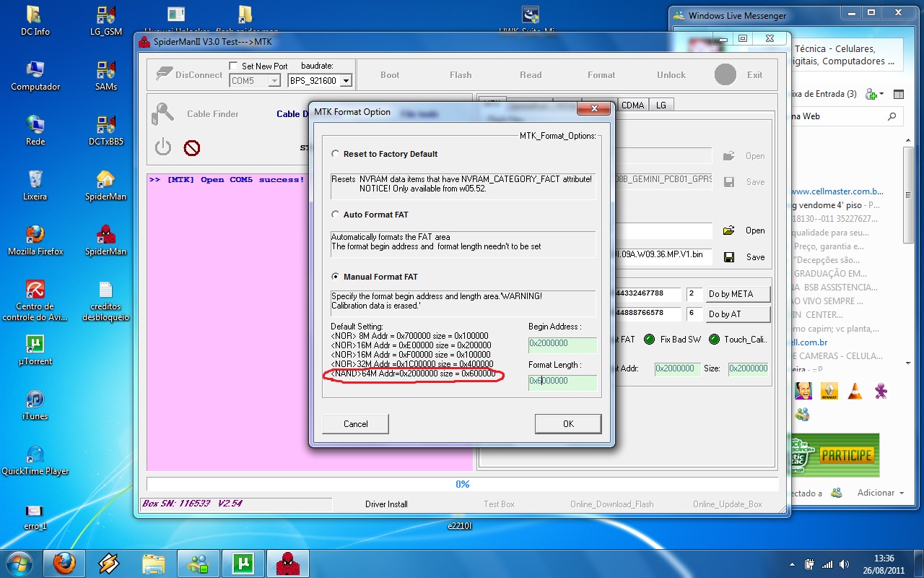Select Reset to Factory Default option
Screen dimensions: 924x578
(385, 154)
